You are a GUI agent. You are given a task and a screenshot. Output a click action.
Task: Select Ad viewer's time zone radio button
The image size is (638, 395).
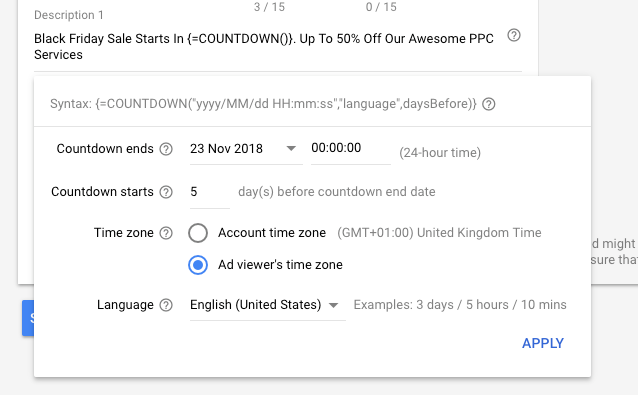[198, 265]
